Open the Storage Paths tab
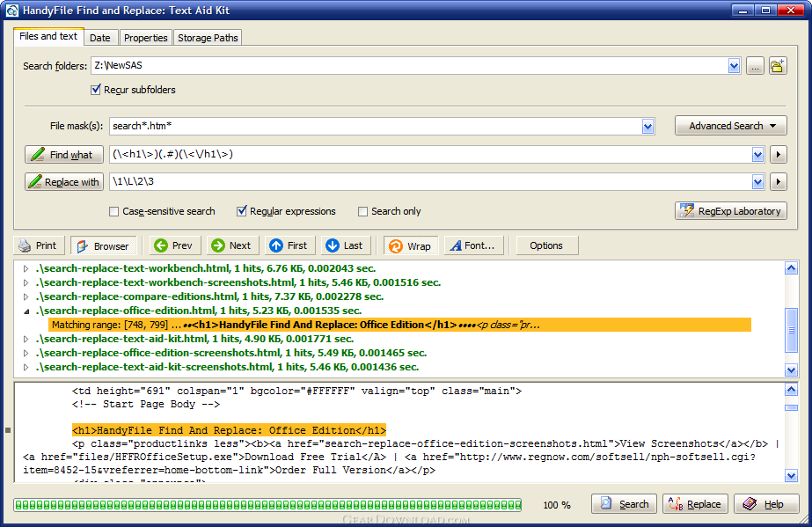The height and width of the screenshot is (527, 812). point(208,38)
